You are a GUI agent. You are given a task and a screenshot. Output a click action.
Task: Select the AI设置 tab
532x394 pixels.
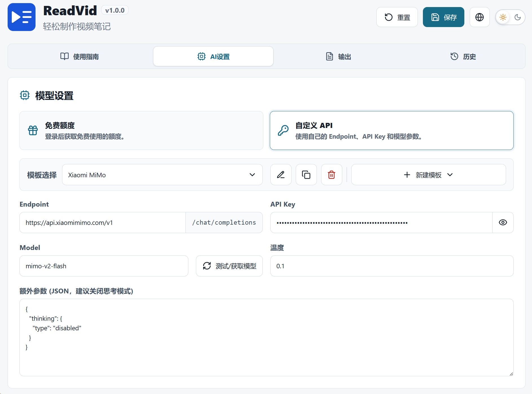tap(213, 56)
